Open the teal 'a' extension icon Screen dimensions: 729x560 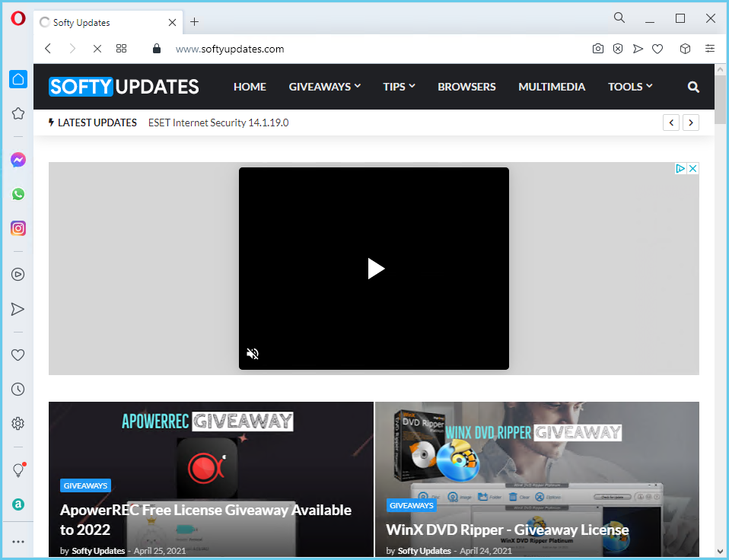coord(18,504)
